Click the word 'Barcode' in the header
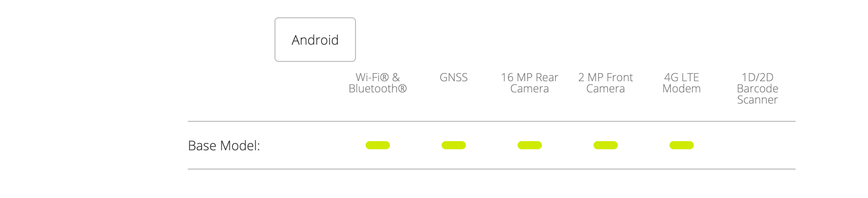Screen dimensions: 868x198 click(758, 88)
